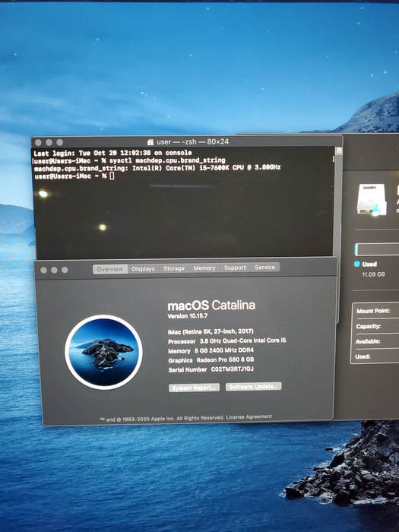Close the About This Mac window
Screen dimensions: 399x532
[43, 270]
